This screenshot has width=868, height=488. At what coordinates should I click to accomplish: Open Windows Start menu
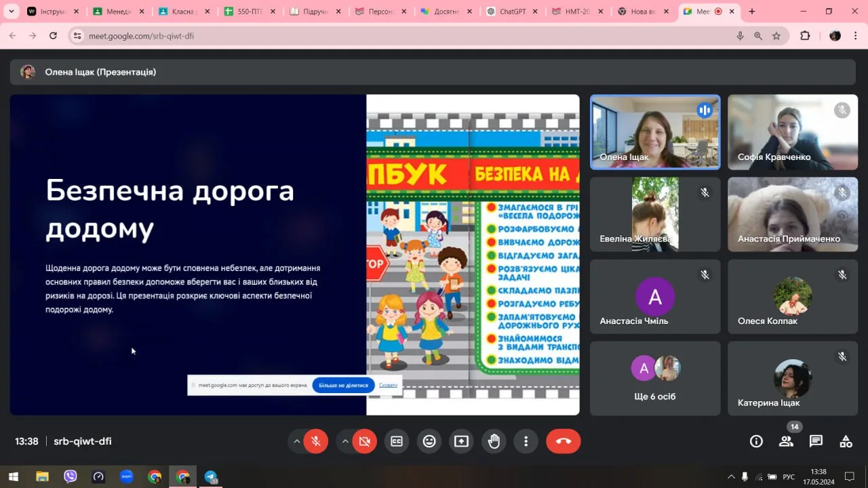coord(13,476)
